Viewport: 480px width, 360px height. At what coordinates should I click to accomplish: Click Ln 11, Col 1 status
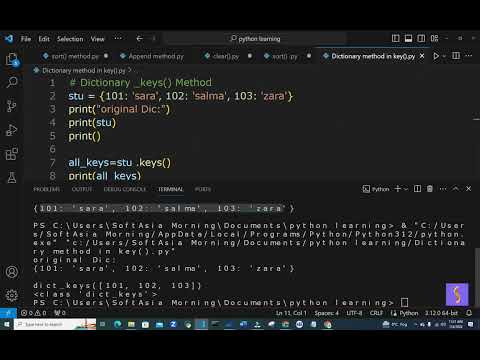point(291,313)
